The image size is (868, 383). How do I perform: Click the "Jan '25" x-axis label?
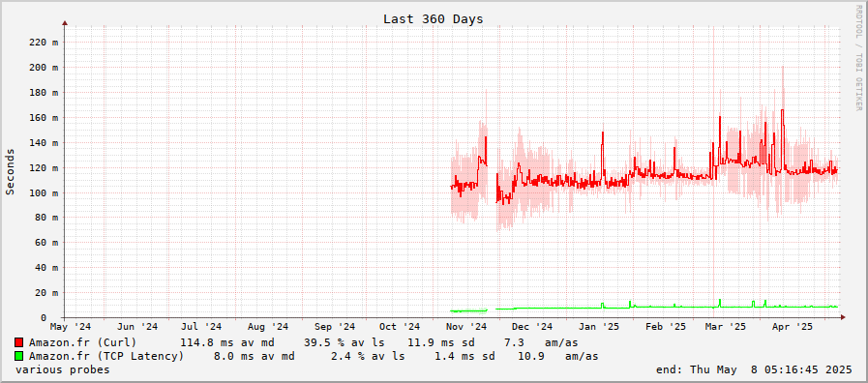599,327
